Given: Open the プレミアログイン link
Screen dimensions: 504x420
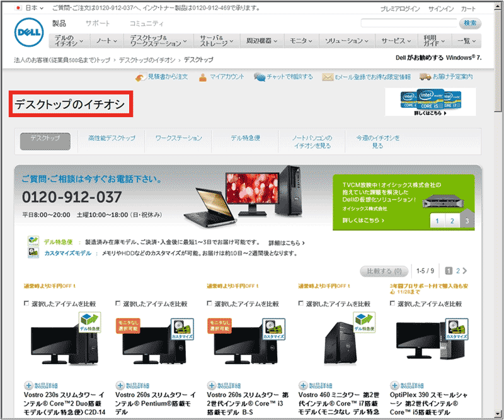Looking at the screenshot, I should [400, 9].
